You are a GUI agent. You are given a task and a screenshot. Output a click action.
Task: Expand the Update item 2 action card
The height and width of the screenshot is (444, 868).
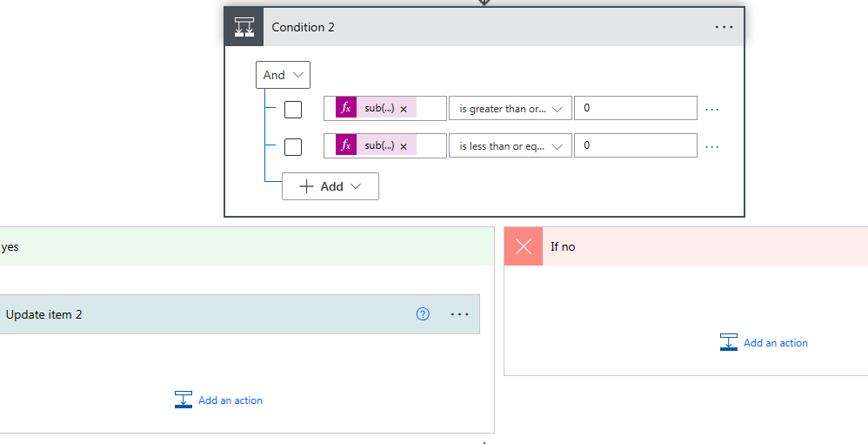click(x=240, y=314)
